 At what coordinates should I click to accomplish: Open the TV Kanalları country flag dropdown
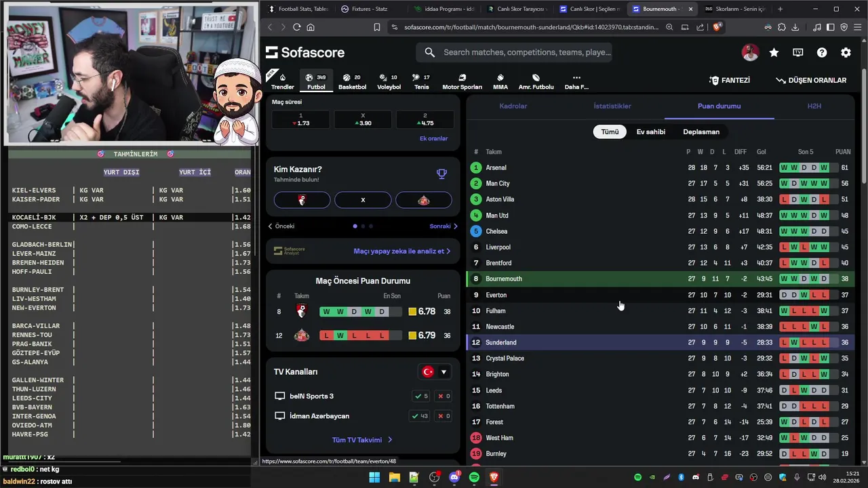(x=435, y=372)
